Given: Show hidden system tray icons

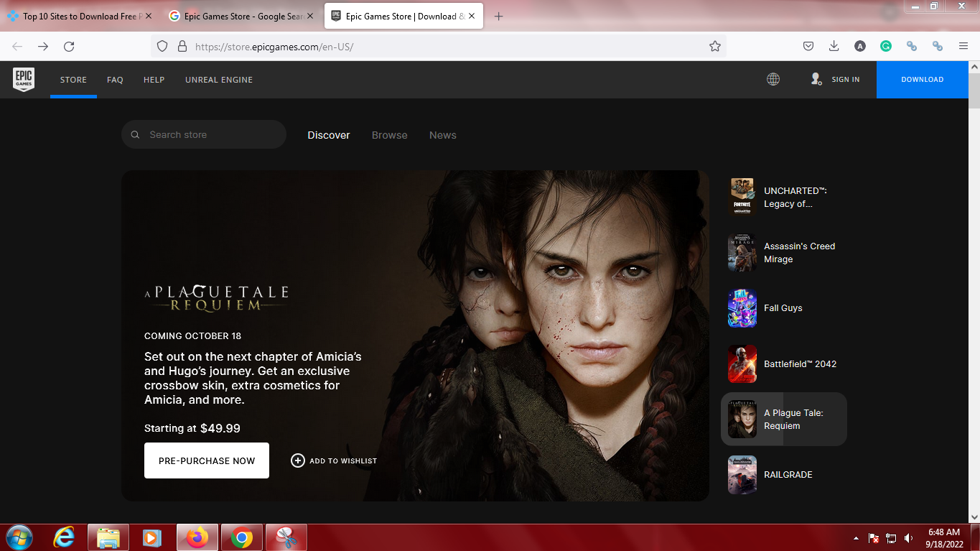Looking at the screenshot, I should (x=856, y=538).
